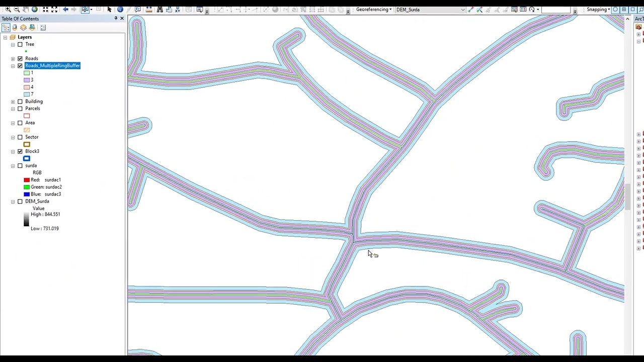Close the Table Of Contents panel
644x362 pixels.
click(122, 19)
